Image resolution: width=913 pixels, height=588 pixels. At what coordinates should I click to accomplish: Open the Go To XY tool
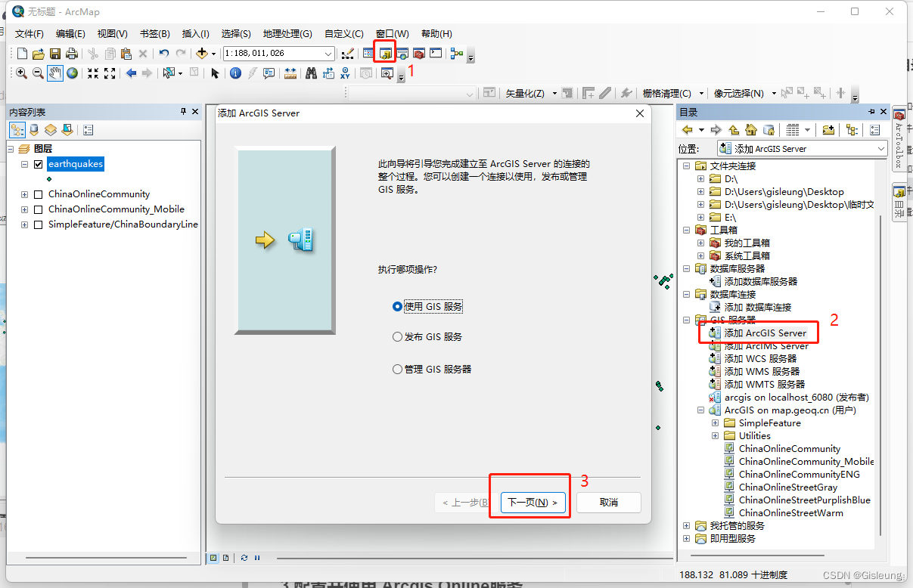point(345,73)
